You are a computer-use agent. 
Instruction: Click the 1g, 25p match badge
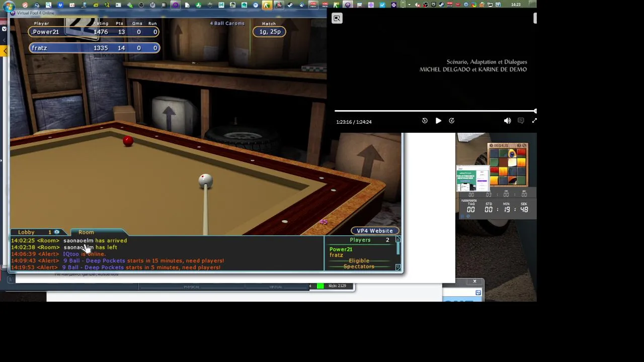tap(270, 32)
